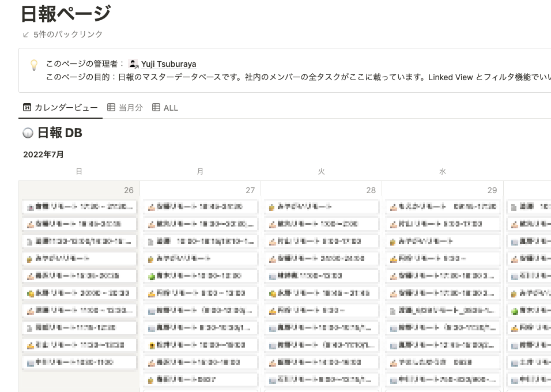Image resolution: width=551 pixels, height=392 pixels.
Task: Switch to the ALL table view tab
Action: [165, 108]
